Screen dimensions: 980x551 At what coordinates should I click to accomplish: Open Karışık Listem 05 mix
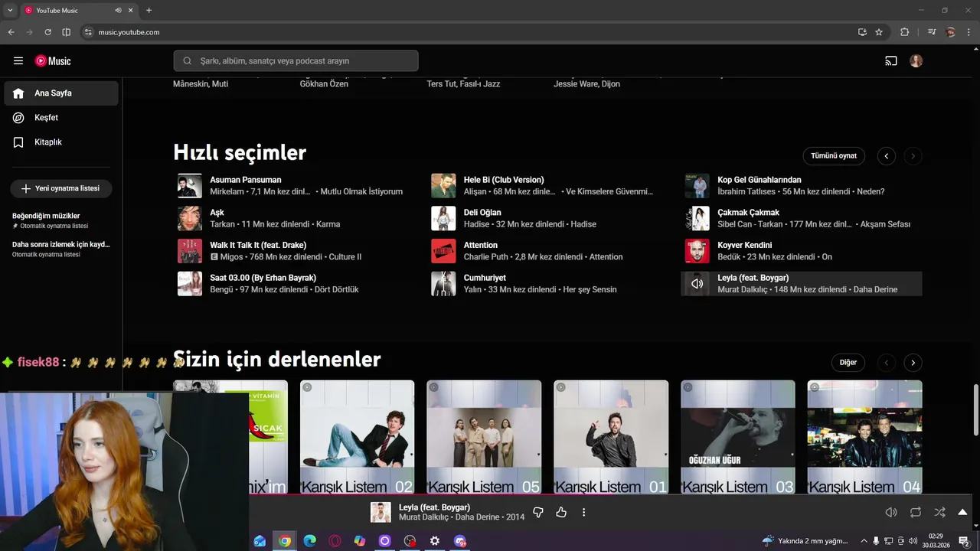coord(484,437)
